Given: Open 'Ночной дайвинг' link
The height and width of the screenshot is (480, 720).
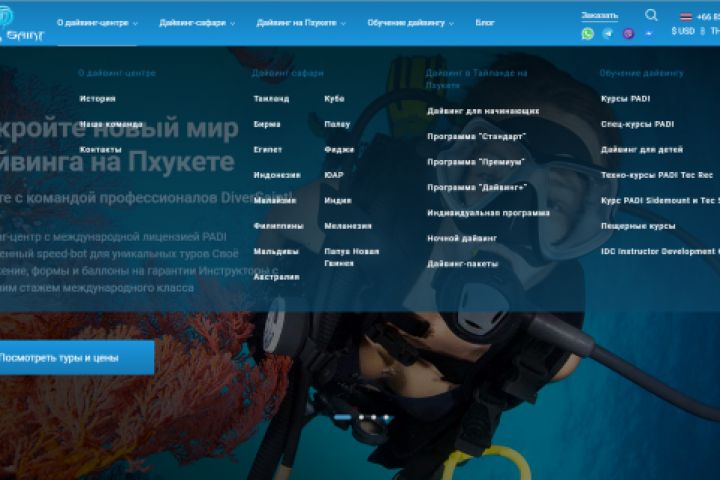Looking at the screenshot, I should [x=462, y=239].
